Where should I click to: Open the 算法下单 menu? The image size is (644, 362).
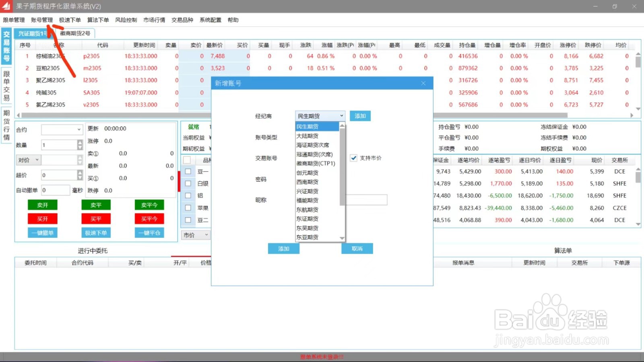tap(98, 20)
